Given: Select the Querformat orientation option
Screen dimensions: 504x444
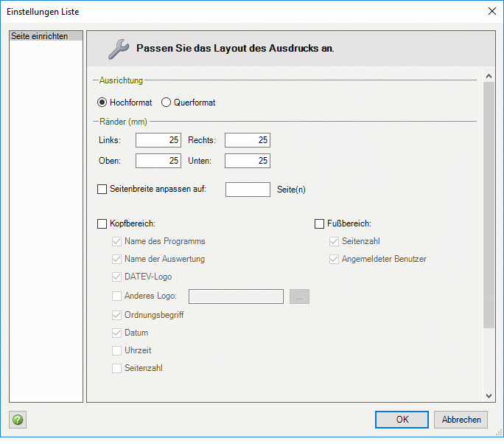Looking at the screenshot, I should (x=166, y=103).
